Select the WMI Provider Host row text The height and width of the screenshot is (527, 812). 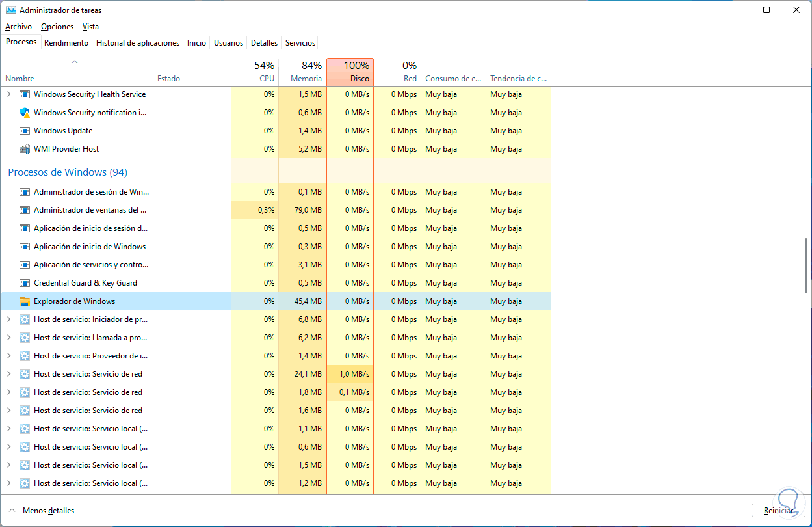[x=66, y=149]
